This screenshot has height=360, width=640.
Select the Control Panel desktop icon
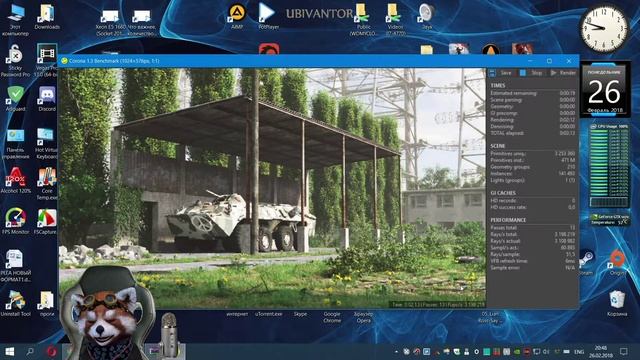tap(16, 143)
